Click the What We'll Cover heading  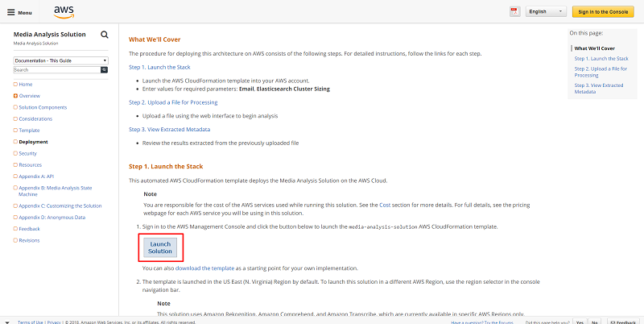[155, 39]
